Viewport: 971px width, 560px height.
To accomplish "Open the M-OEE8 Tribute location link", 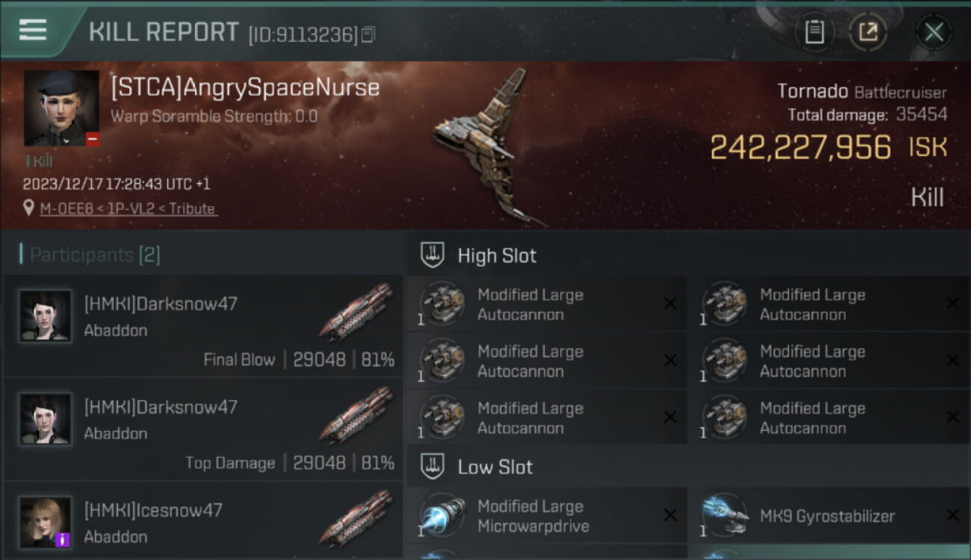I will tap(128, 209).
